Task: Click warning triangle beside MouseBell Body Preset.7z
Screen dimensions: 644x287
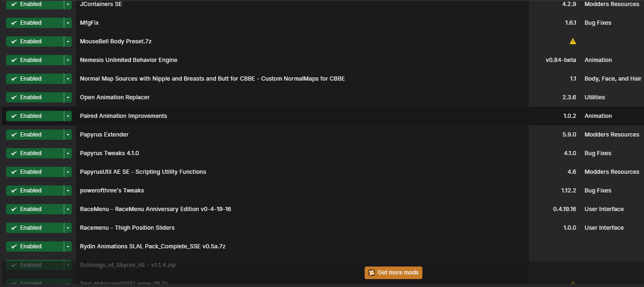Action: click(572, 41)
